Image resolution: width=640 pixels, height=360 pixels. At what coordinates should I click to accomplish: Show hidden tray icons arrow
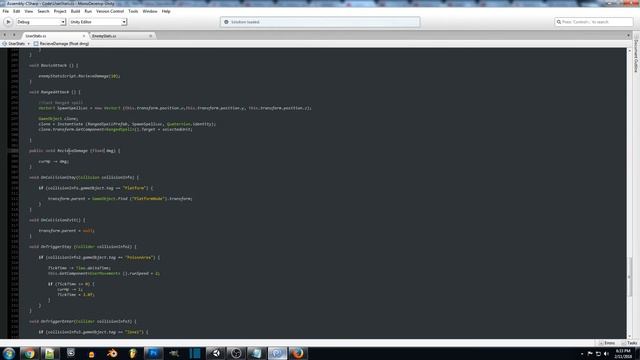[x=582, y=353]
